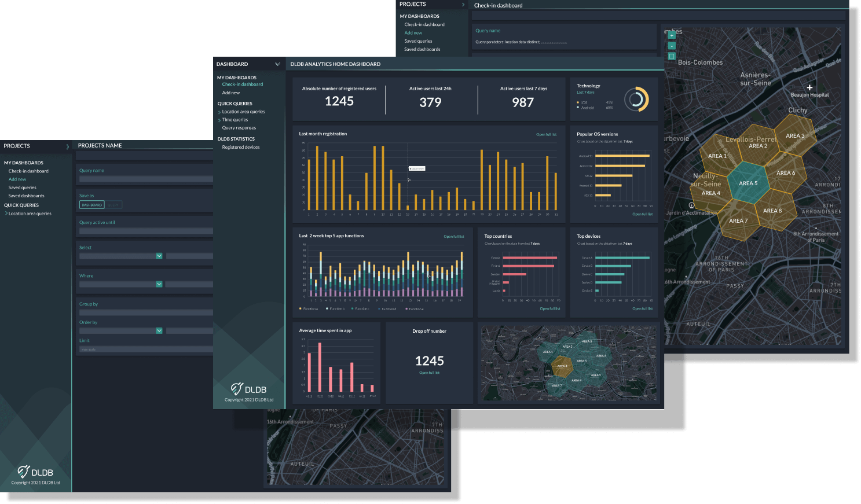The height and width of the screenshot is (504, 861).
Task: Click the DLDB logo in projects window sidebar
Action: point(35,472)
